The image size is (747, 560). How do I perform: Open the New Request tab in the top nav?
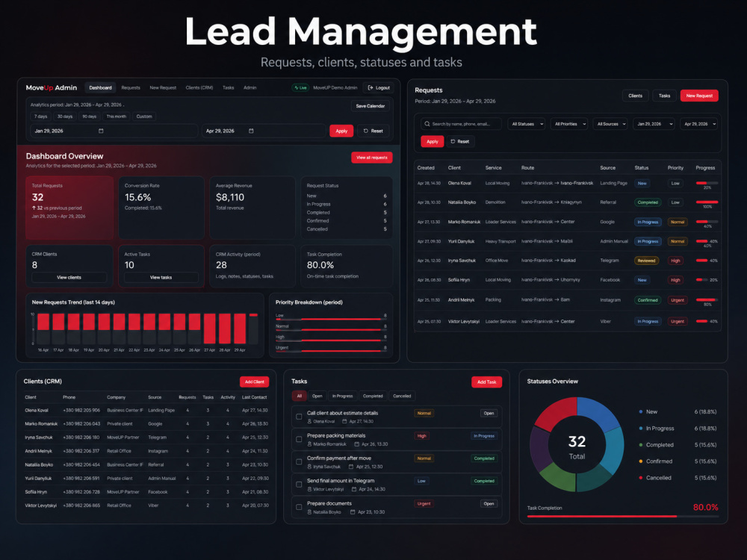[x=163, y=87]
